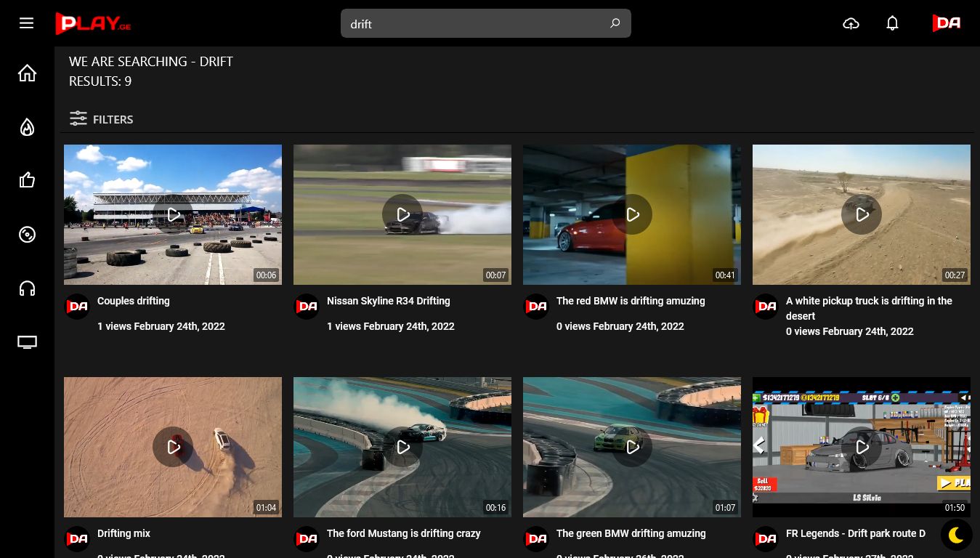
Task: Click the 00:07 duration badge
Action: click(x=495, y=275)
